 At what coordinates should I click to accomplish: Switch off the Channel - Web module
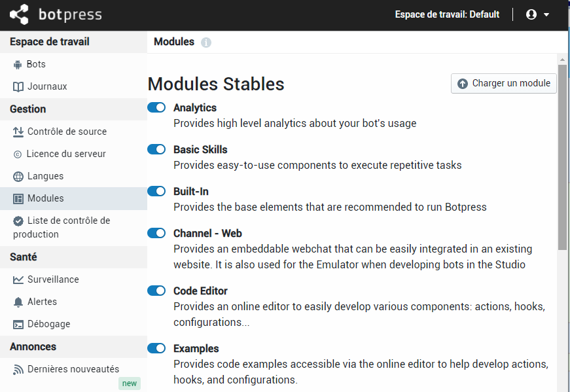[x=156, y=233]
